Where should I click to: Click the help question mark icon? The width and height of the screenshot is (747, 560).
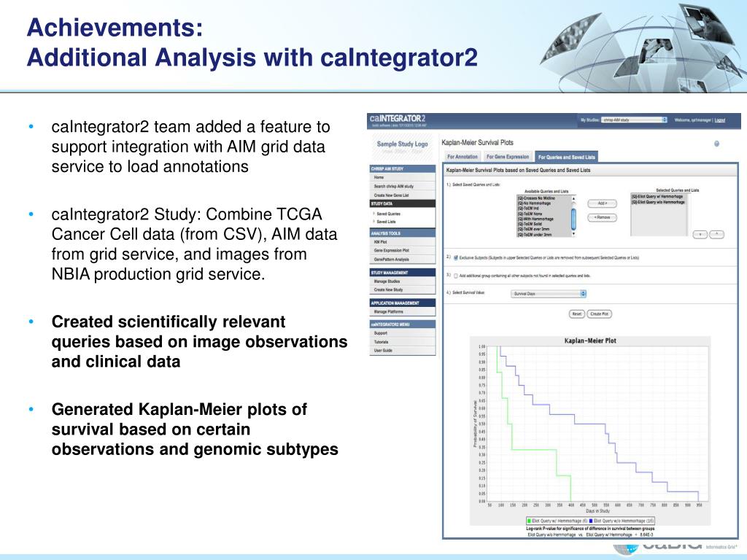716,144
